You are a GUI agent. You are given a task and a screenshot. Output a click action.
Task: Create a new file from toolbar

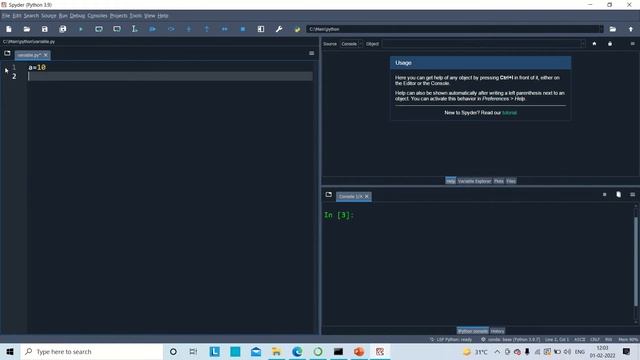pyautogui.click(x=9, y=29)
